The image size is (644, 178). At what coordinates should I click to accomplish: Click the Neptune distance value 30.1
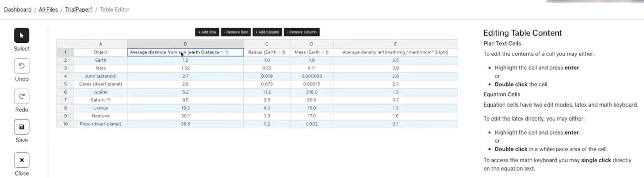185,116
